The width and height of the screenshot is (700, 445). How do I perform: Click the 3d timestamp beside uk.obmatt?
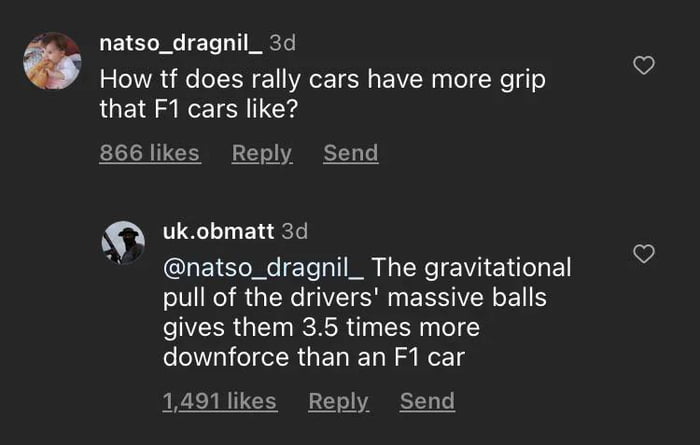[295, 231]
